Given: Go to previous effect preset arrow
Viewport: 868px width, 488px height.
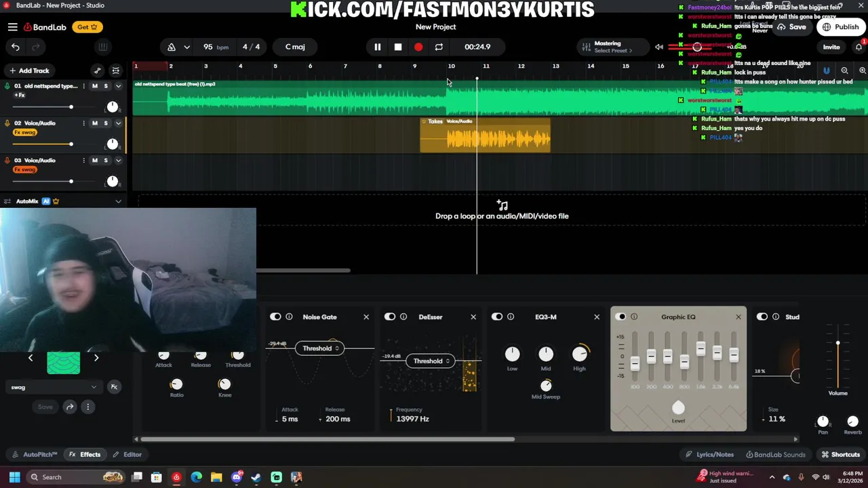Looking at the screenshot, I should point(31,358).
